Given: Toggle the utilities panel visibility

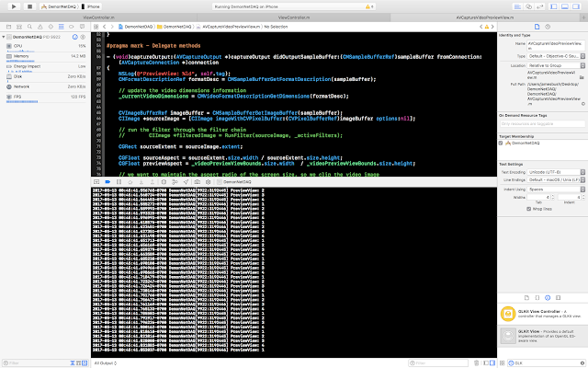Looking at the screenshot, I should 576,6.
